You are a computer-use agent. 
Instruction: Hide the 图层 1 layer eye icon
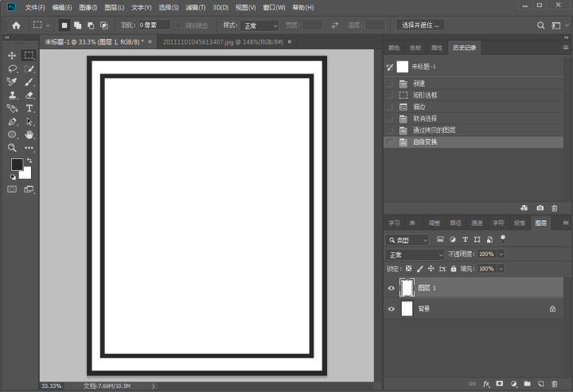coord(392,288)
